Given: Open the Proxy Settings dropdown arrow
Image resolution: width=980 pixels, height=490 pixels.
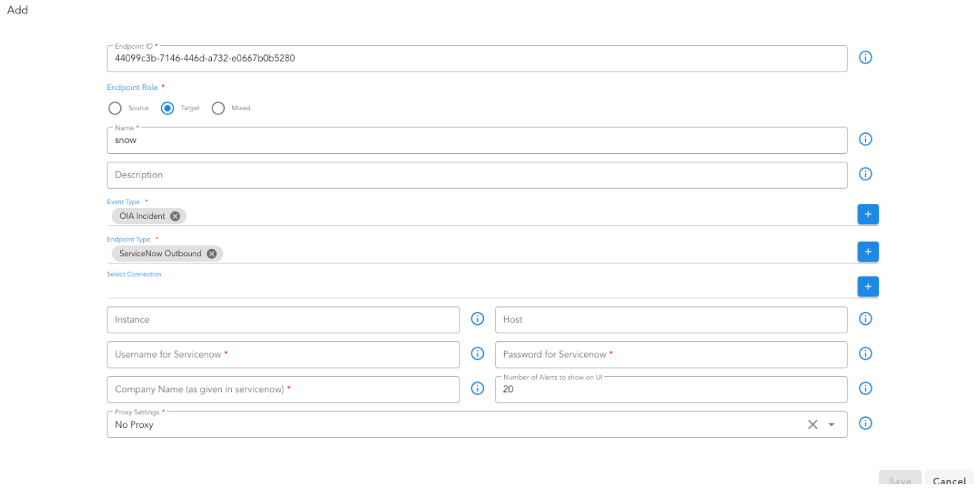Looking at the screenshot, I should (831, 424).
